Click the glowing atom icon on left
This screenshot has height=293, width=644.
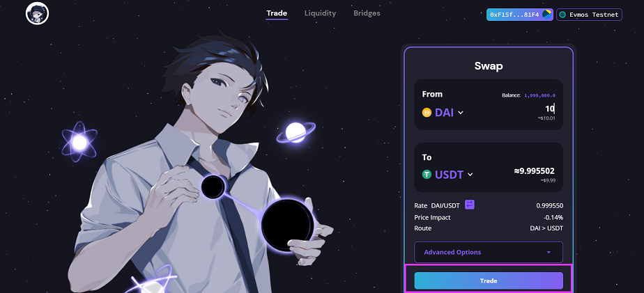pos(79,143)
